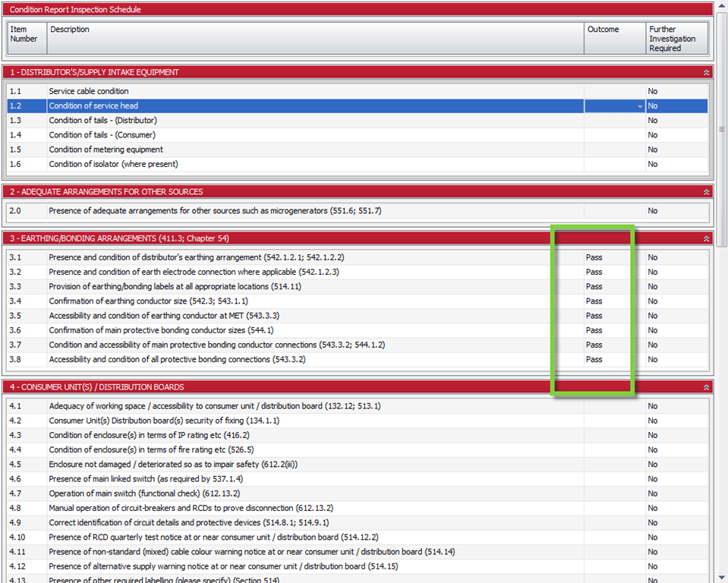
Task: Open Outcome dropdown for Condition of service head
Action: tap(640, 106)
